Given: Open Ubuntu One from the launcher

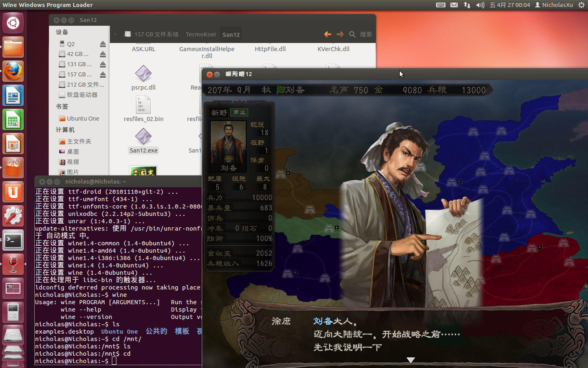Looking at the screenshot, I should click(13, 192).
